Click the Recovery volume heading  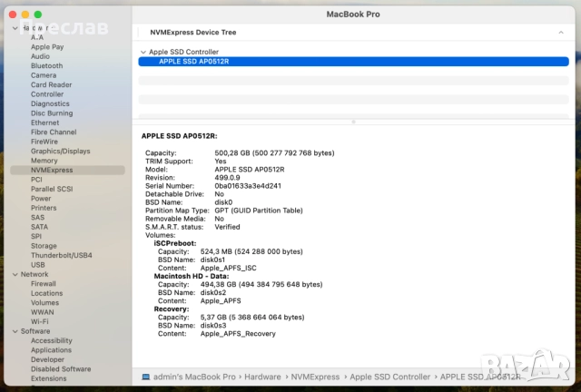pyautogui.click(x=172, y=309)
